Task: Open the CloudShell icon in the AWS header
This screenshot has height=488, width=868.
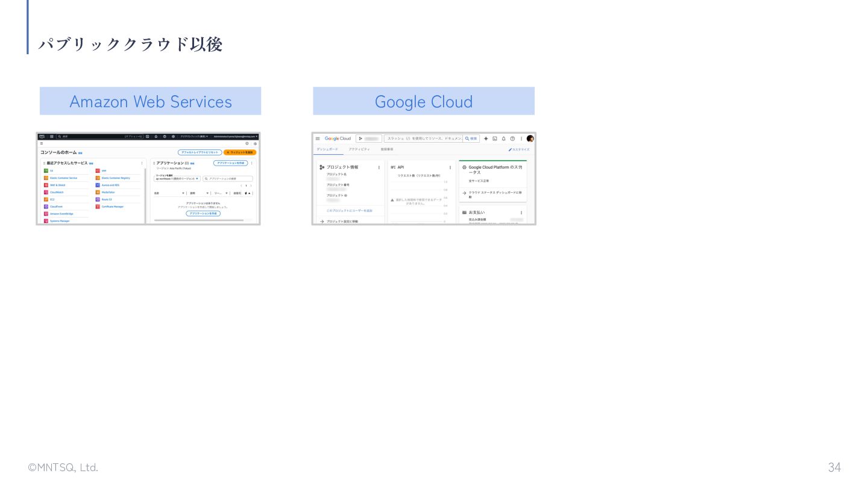Action: point(147,136)
